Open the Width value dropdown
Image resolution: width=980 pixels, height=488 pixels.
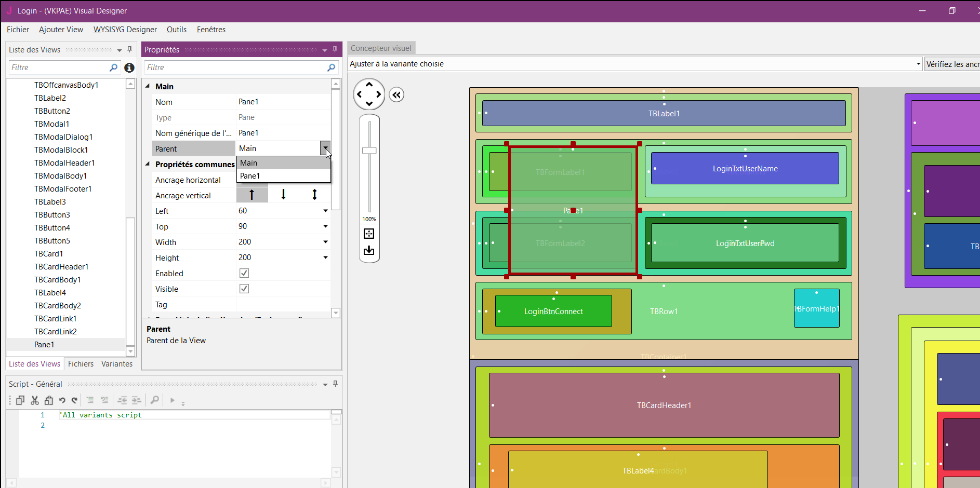[325, 242]
